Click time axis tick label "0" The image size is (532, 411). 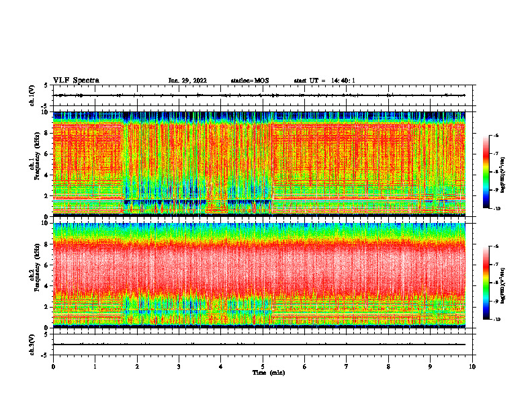pyautogui.click(x=53, y=367)
